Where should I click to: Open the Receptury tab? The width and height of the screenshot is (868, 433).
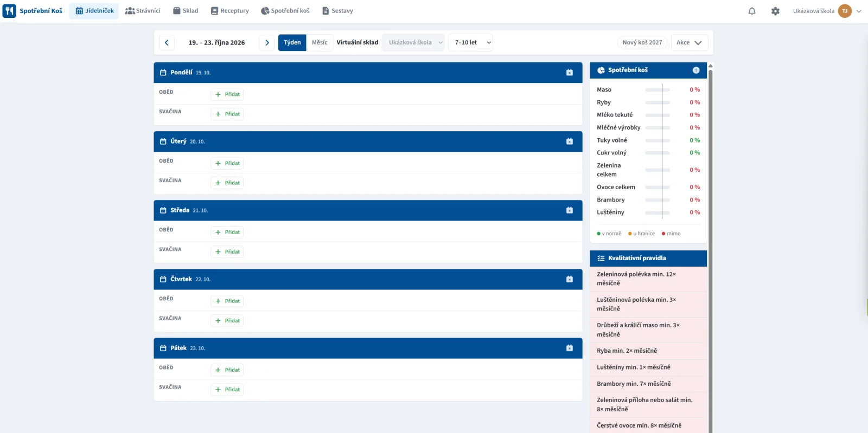(x=229, y=11)
